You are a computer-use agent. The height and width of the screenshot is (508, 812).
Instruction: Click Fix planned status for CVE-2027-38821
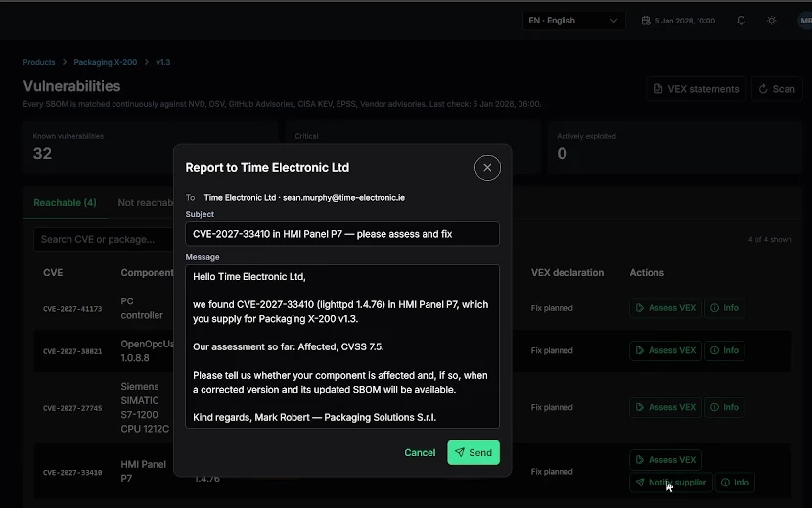coord(552,350)
